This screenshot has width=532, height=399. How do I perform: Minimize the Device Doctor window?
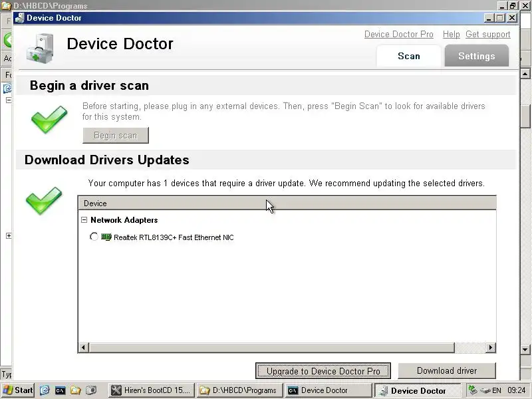click(x=489, y=18)
